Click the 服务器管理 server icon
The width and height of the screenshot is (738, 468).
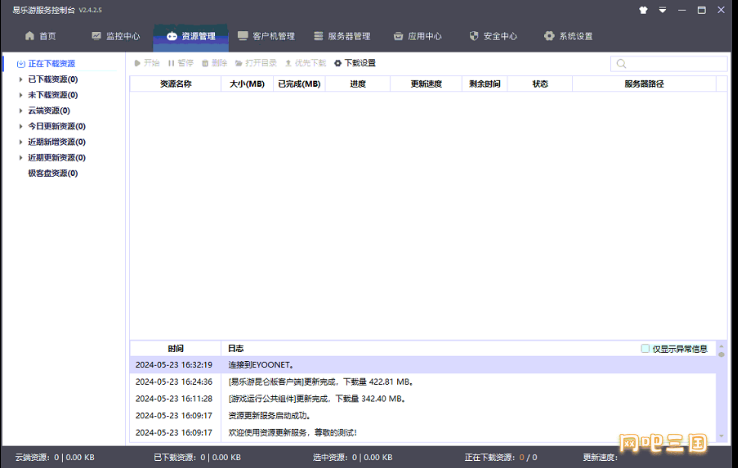(x=319, y=36)
